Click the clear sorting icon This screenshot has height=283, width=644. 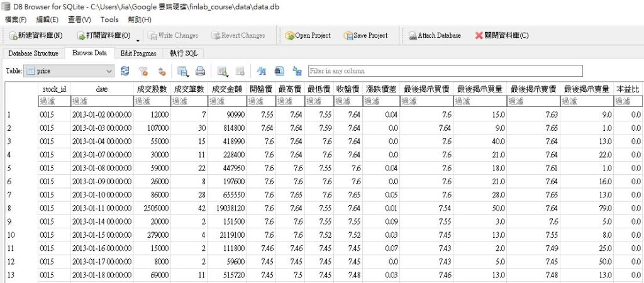(162, 71)
